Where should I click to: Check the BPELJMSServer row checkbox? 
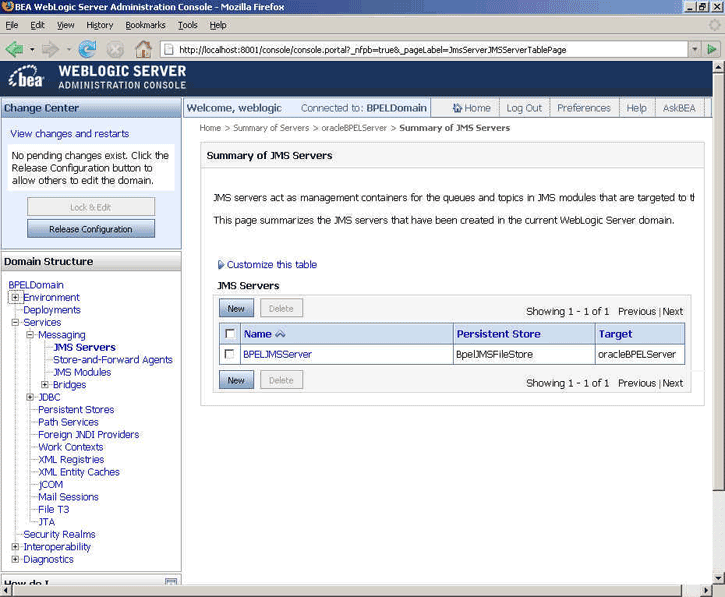(229, 354)
